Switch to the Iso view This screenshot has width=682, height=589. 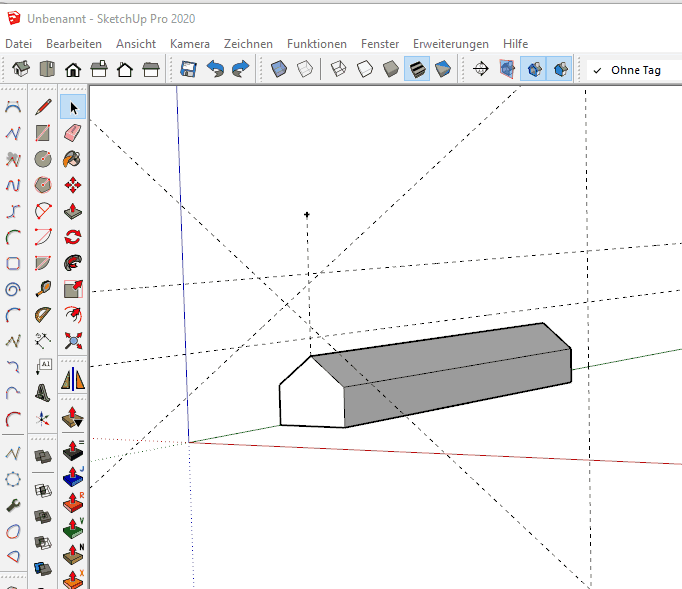click(21, 69)
